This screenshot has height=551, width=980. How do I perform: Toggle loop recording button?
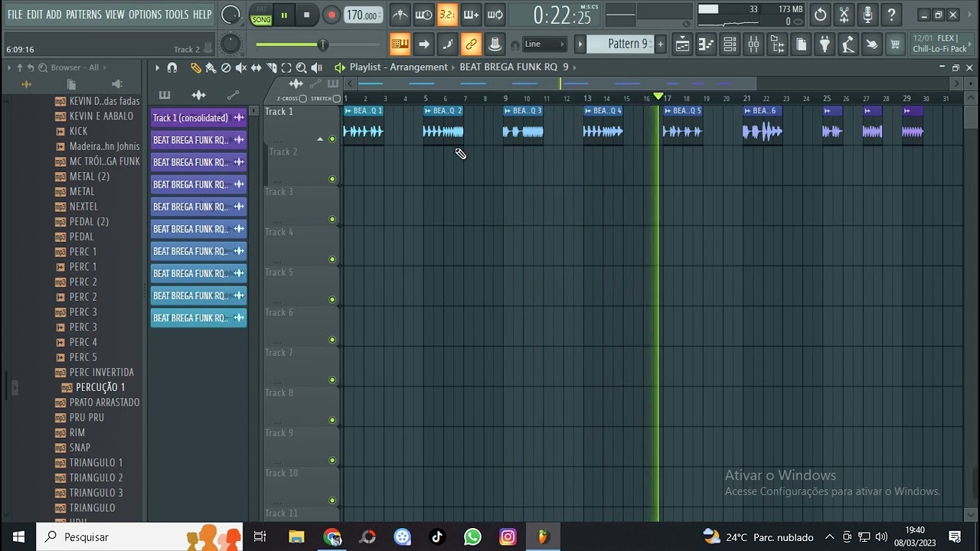coord(495,15)
